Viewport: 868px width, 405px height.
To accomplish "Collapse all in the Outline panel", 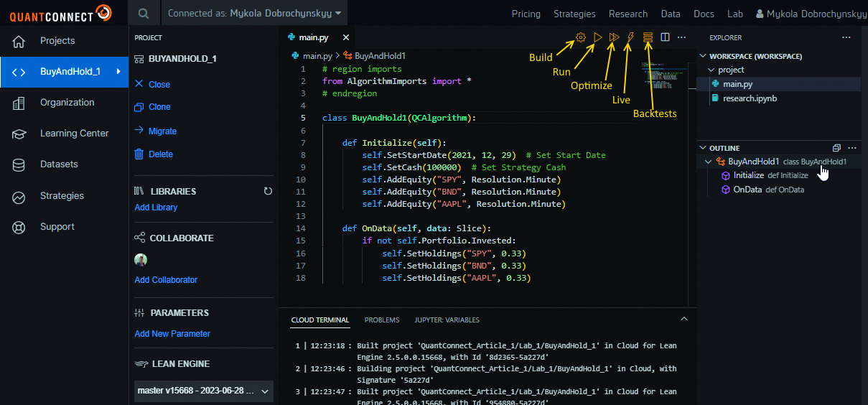I will tap(836, 148).
